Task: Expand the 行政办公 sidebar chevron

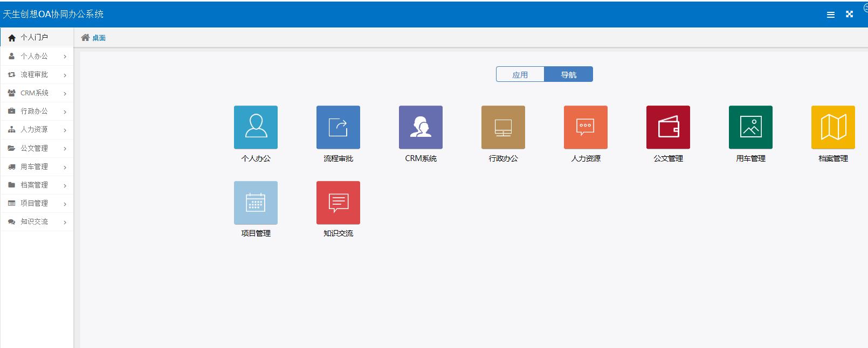Action: click(65, 112)
